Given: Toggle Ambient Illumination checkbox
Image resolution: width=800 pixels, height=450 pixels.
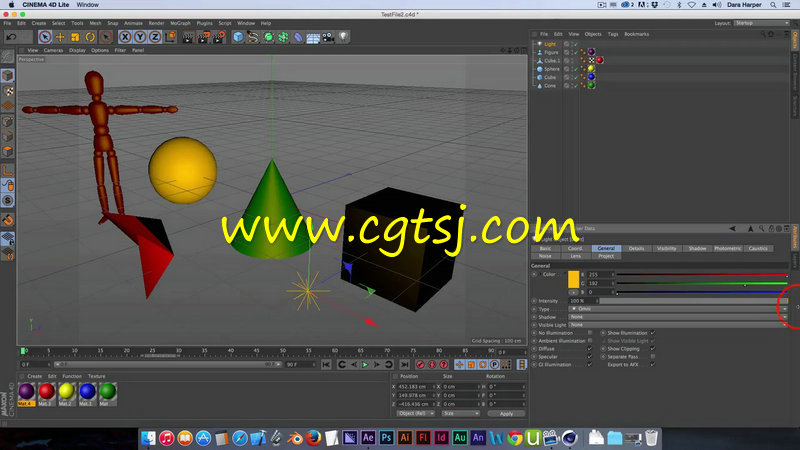Looking at the screenshot, I should pyautogui.click(x=590, y=341).
